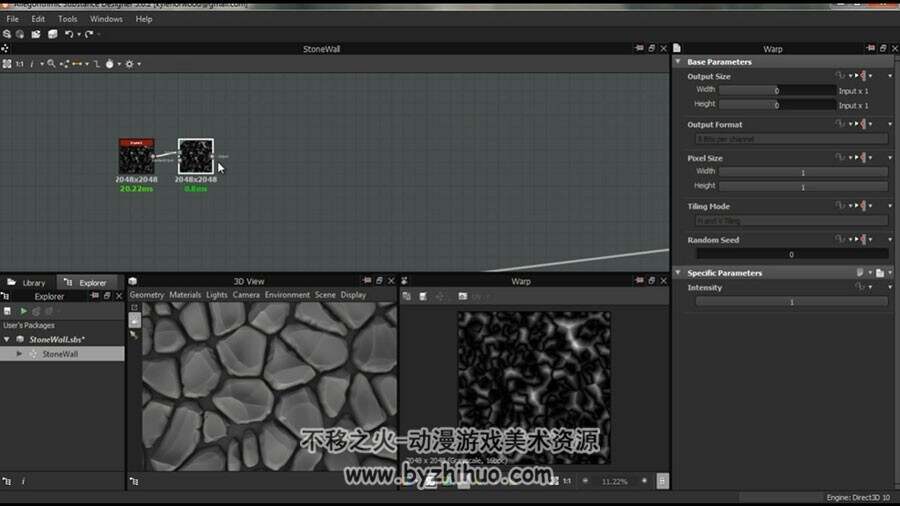Pin the Explorer panel
The height and width of the screenshot is (506, 900).
(95, 296)
